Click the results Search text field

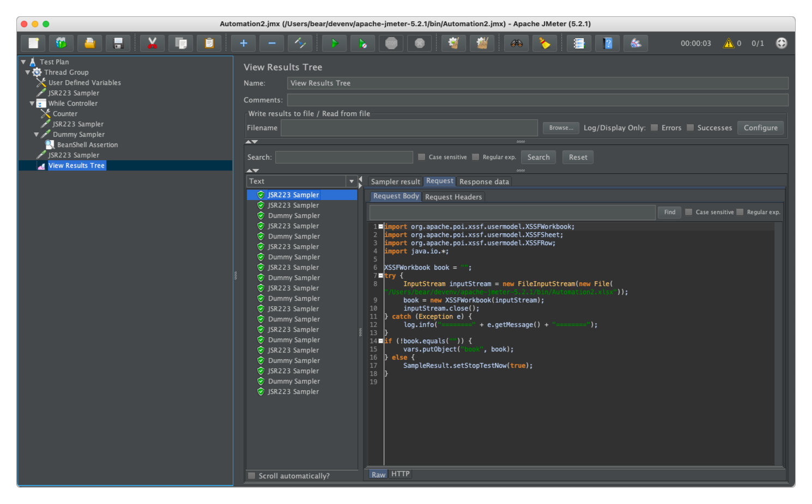pos(344,157)
